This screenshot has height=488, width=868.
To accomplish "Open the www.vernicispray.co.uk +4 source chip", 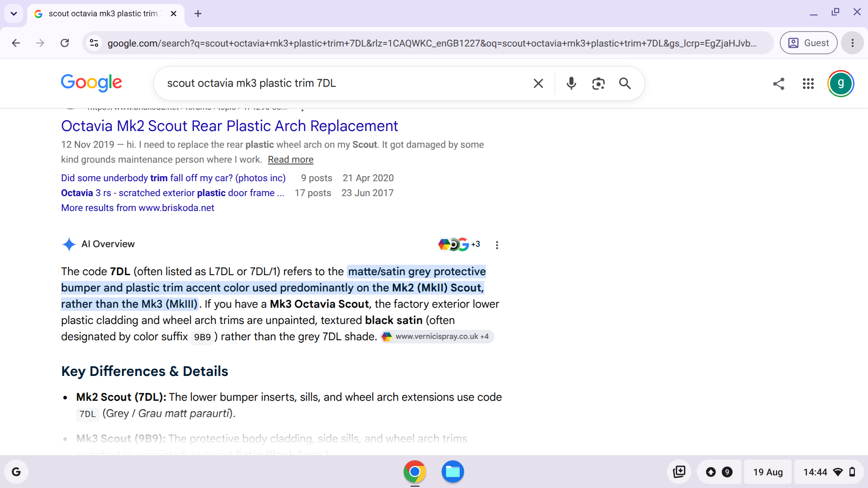I will [437, 337].
